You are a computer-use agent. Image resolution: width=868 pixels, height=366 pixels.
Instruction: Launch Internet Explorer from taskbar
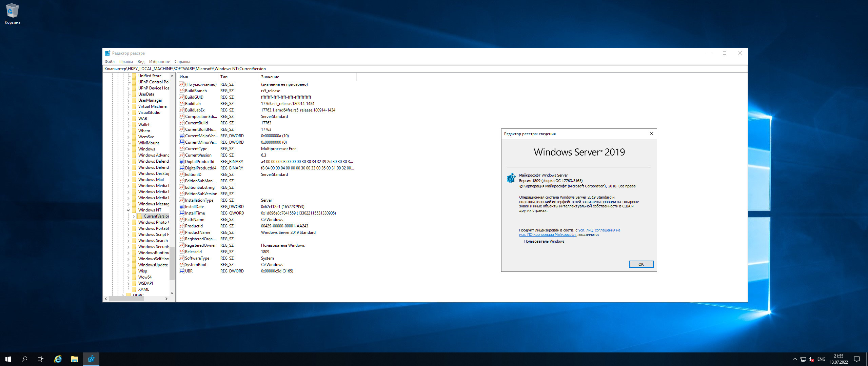click(58, 359)
